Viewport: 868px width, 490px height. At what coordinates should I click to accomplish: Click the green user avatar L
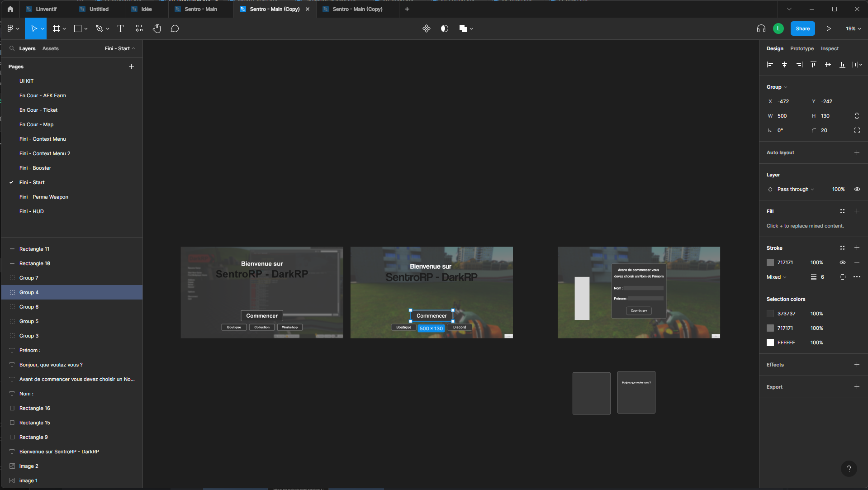point(778,29)
